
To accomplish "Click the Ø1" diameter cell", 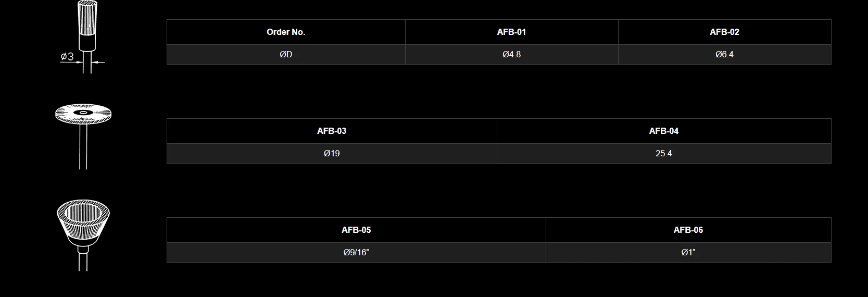I will 688,253.
